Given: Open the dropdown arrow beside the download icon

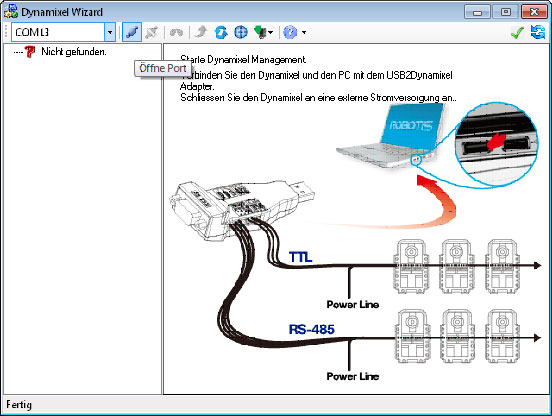Looking at the screenshot, I should 270,32.
